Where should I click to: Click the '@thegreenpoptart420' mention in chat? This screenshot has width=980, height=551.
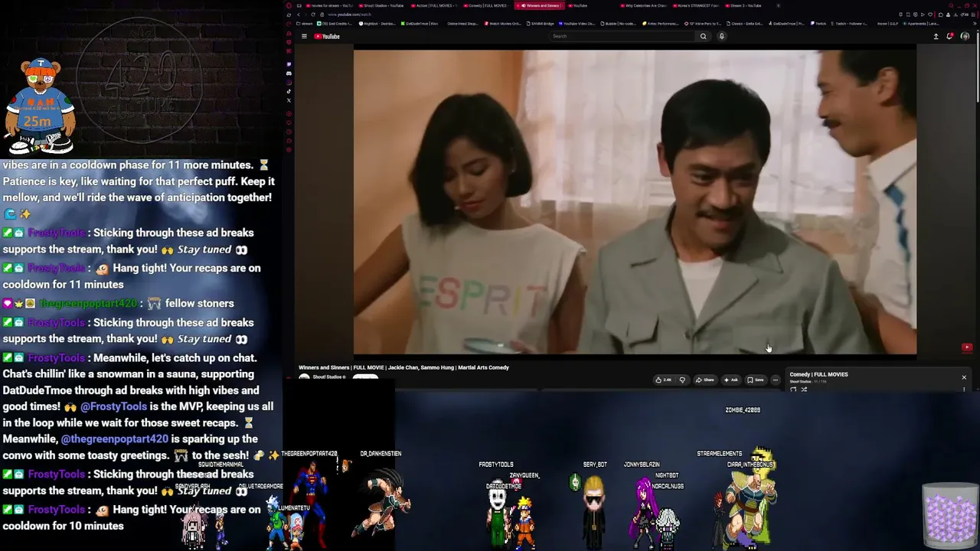pos(115,439)
